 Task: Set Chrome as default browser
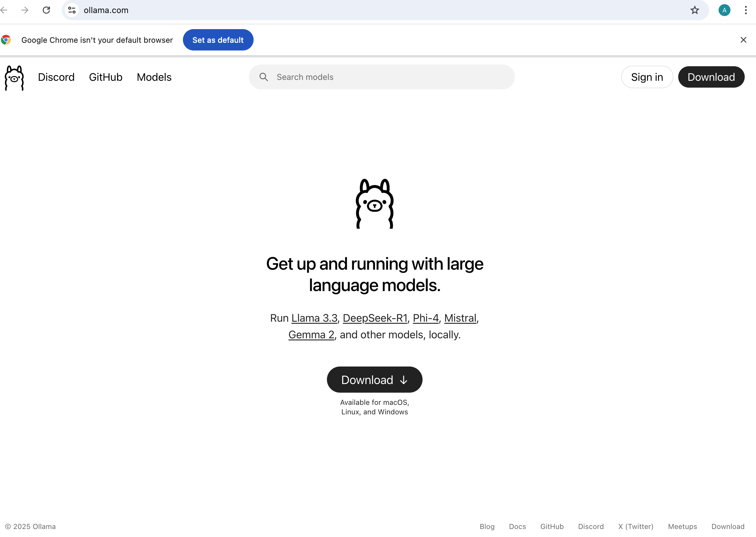218,40
